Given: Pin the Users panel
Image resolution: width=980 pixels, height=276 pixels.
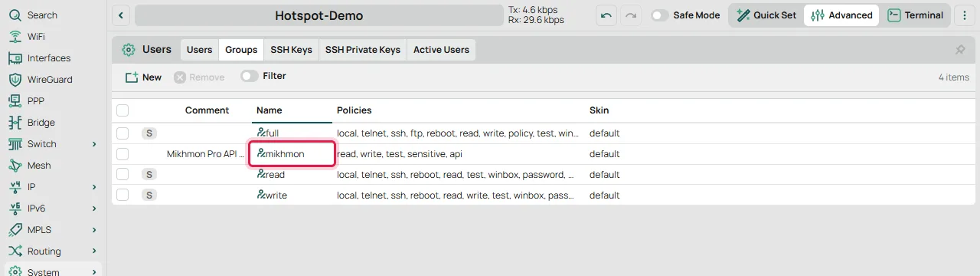Looking at the screenshot, I should (960, 50).
